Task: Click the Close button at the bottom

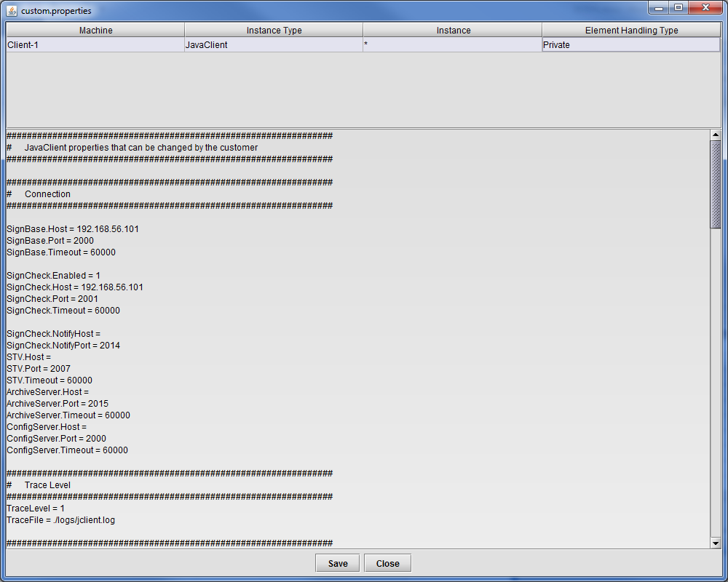Action: tap(387, 563)
